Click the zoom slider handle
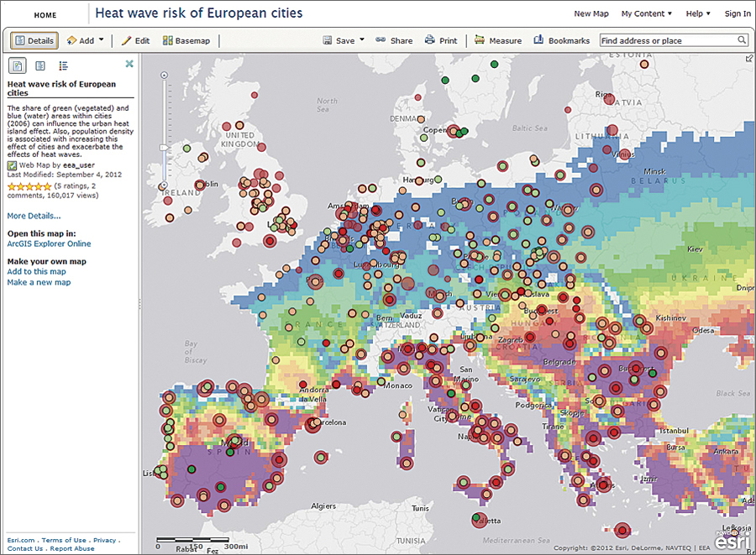756x555 pixels. (164, 148)
